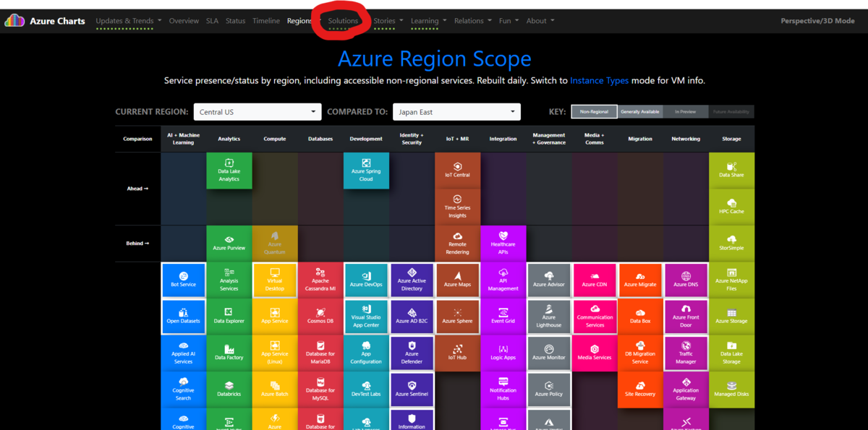Toggle Perspective/3D Mode

click(817, 21)
